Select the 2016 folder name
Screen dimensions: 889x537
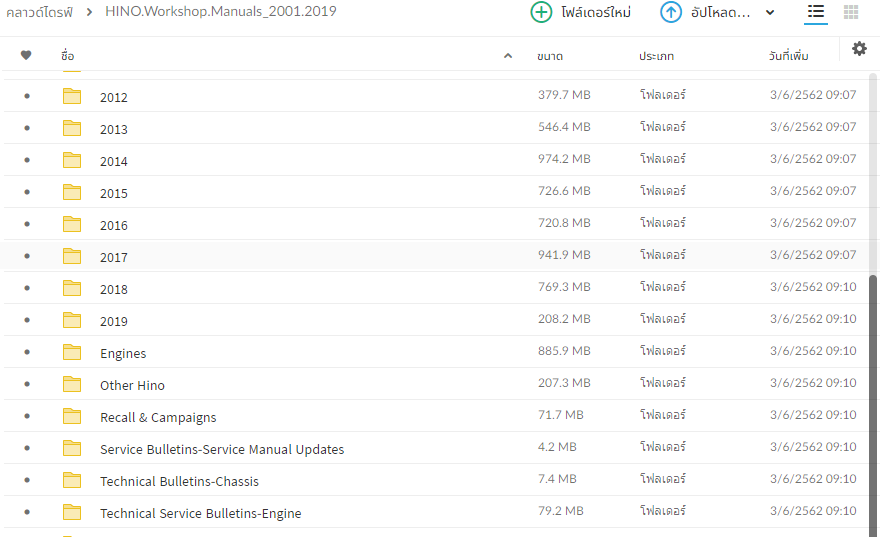pos(114,226)
